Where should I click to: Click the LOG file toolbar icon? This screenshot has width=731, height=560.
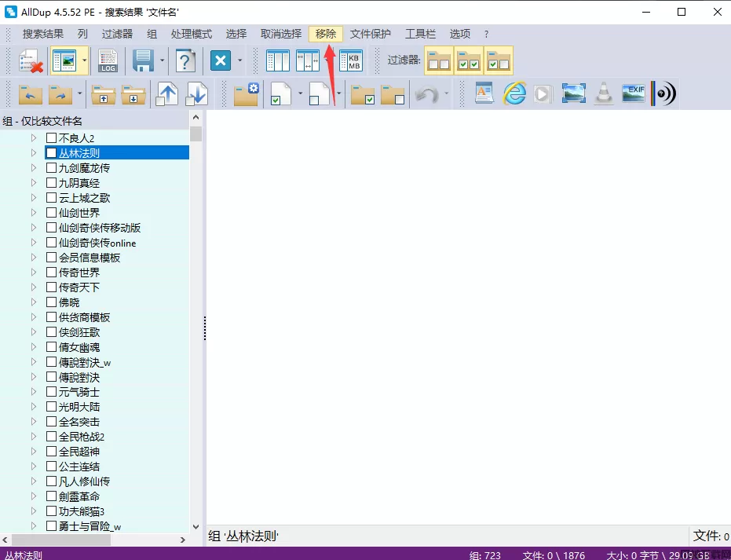[108, 60]
